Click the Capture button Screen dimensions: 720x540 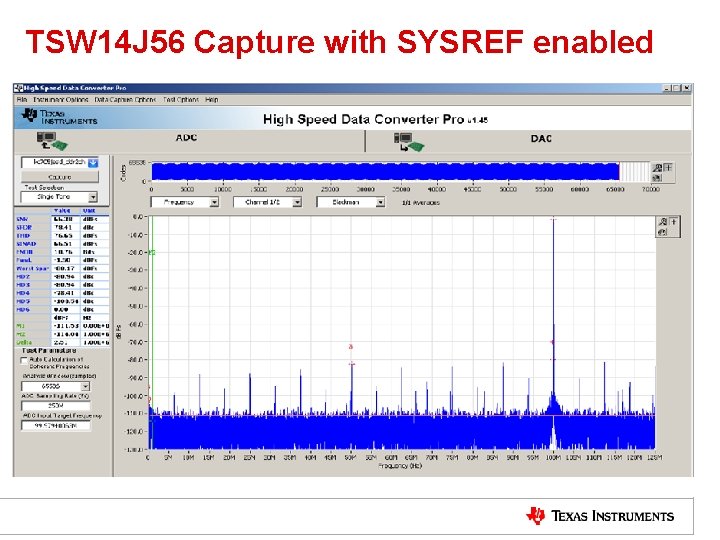[x=60, y=177]
